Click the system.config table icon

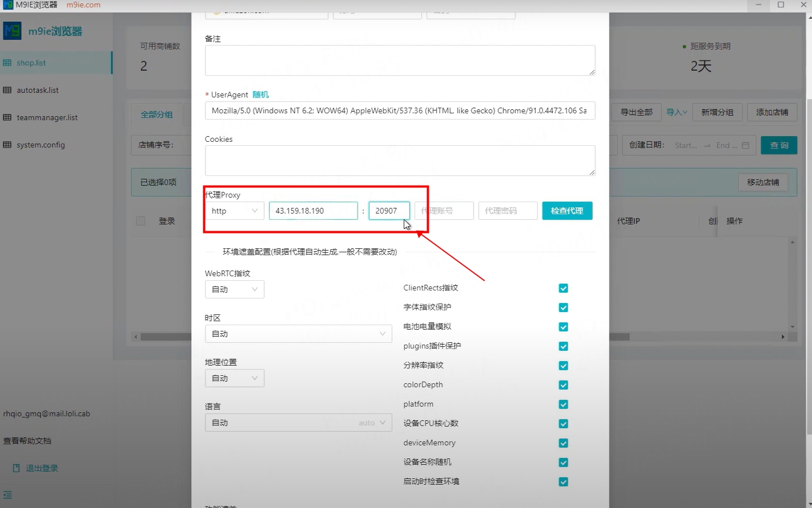pyautogui.click(x=7, y=145)
